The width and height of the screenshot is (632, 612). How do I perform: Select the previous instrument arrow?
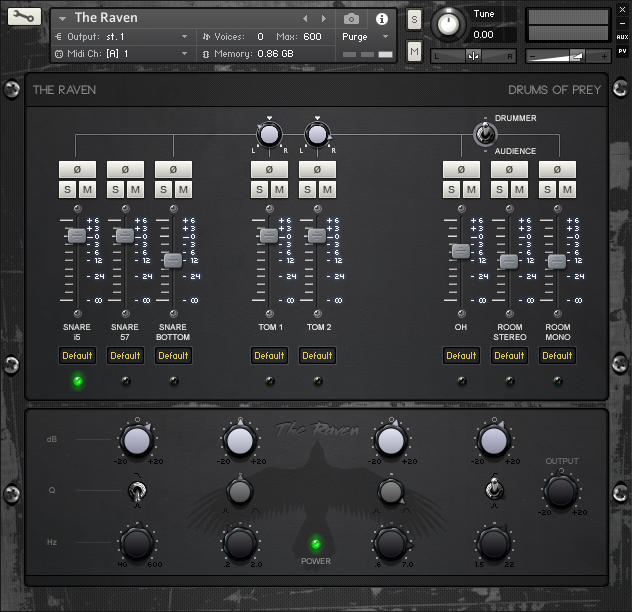pos(306,18)
